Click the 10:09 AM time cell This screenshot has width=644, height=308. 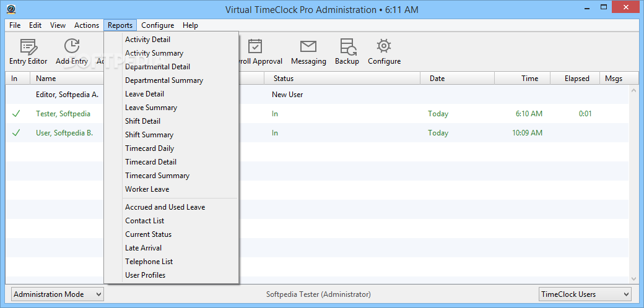527,133
